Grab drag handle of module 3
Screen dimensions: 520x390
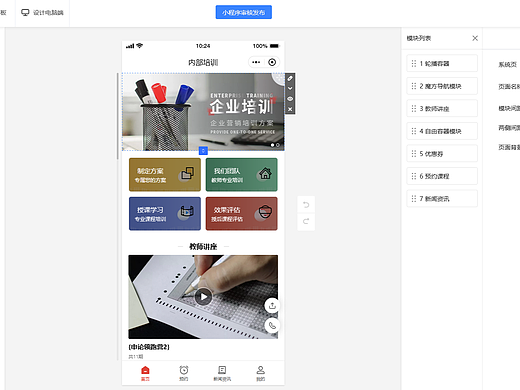point(414,108)
